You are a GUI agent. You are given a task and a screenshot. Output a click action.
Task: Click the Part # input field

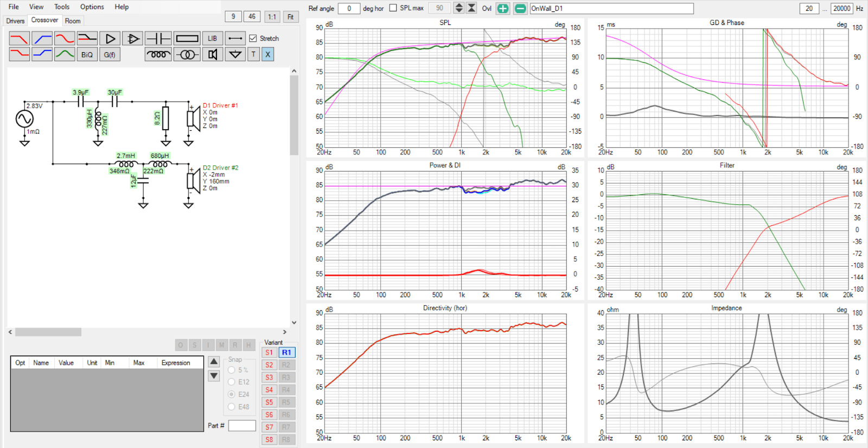[242, 426]
